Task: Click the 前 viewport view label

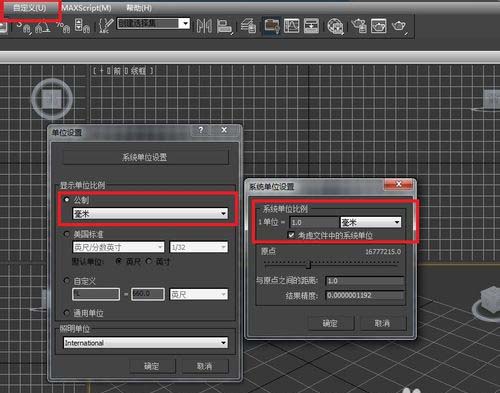Action: 117,71
